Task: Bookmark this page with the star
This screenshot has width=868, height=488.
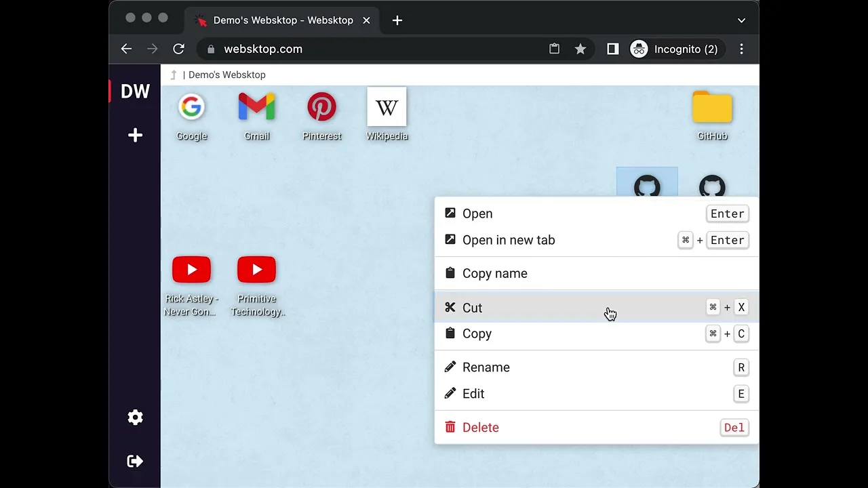Action: (x=580, y=49)
